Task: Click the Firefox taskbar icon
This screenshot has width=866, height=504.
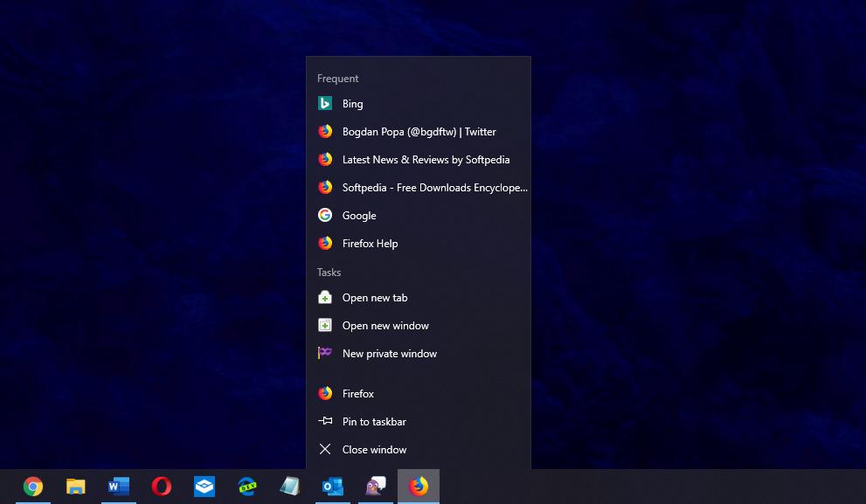Action: [x=419, y=487]
